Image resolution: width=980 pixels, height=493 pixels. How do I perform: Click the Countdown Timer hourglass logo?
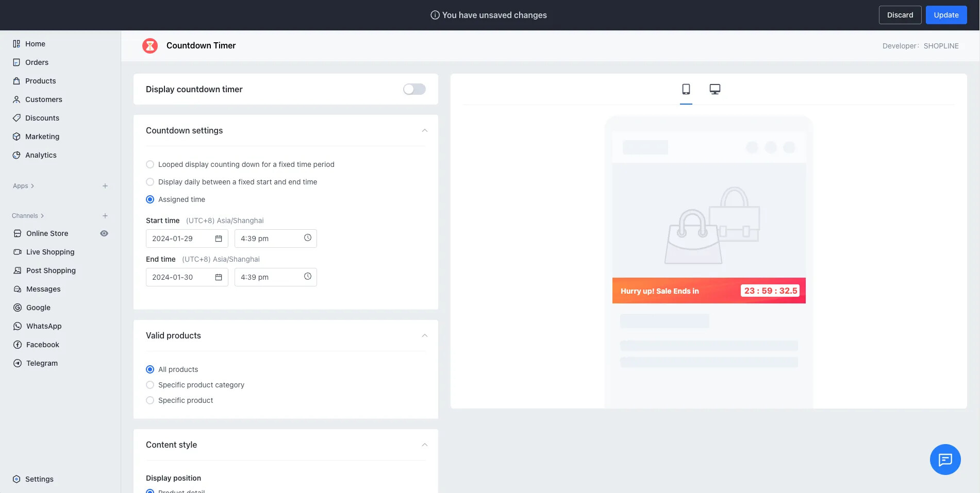coord(150,46)
